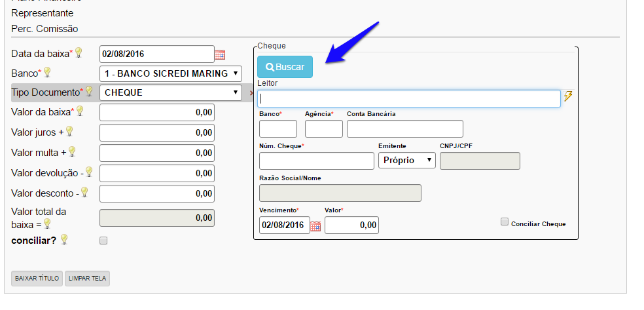Click the Valor da baixa amount field
The width and height of the screenshot is (644, 310).
tap(157, 113)
